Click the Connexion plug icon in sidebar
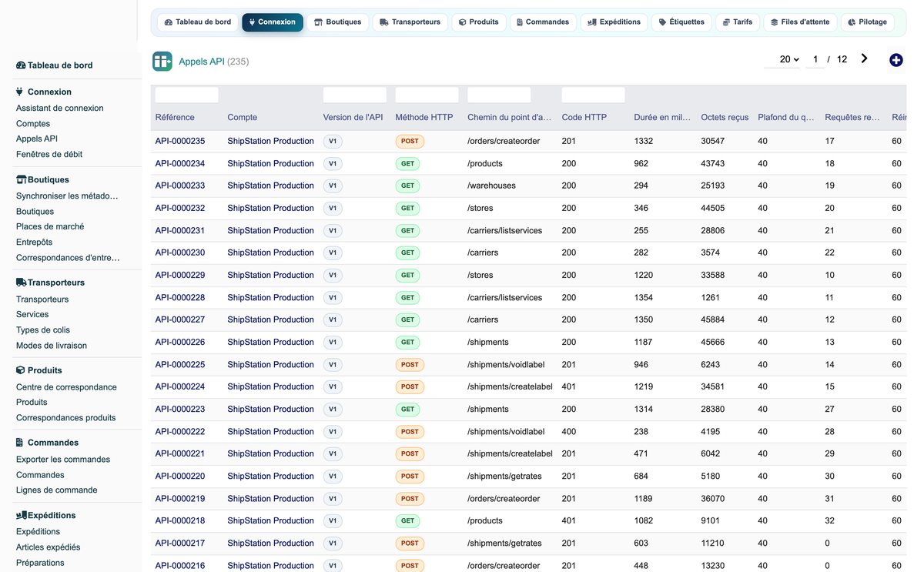The image size is (924, 572). click(x=20, y=92)
